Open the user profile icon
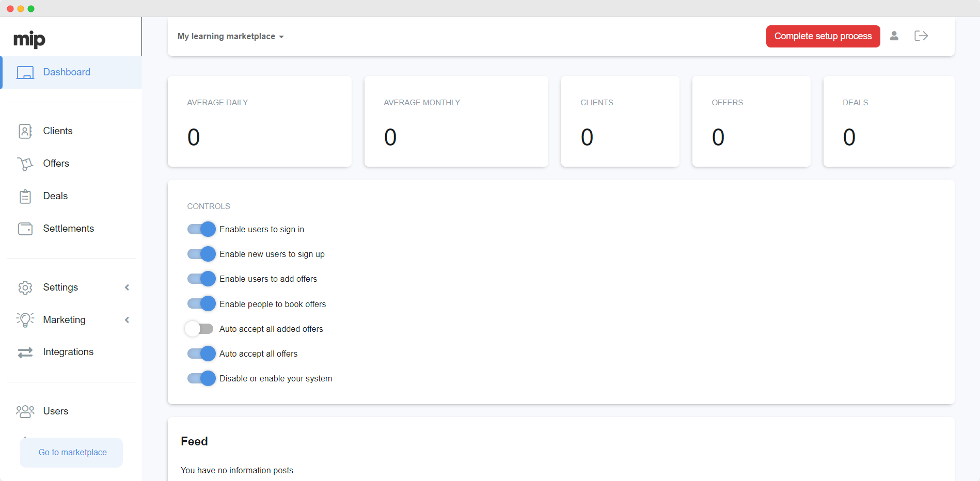Screen dimensions: 980x481 point(894,36)
